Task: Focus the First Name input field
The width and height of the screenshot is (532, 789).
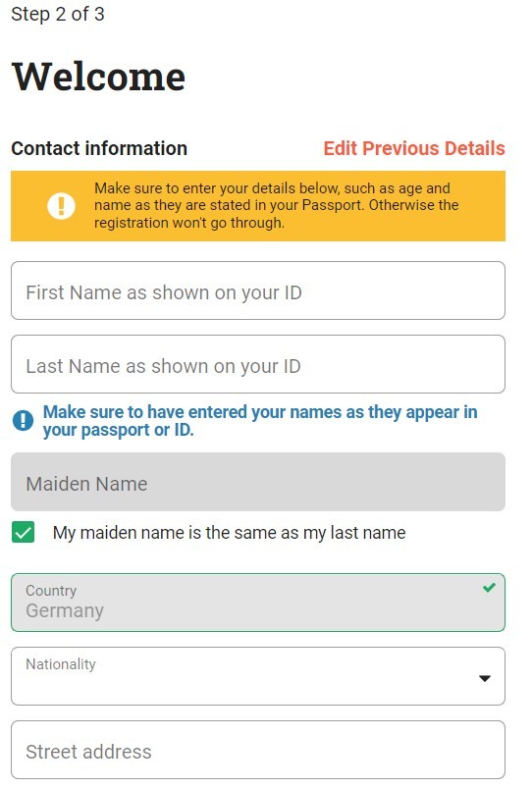Action: coord(258,290)
